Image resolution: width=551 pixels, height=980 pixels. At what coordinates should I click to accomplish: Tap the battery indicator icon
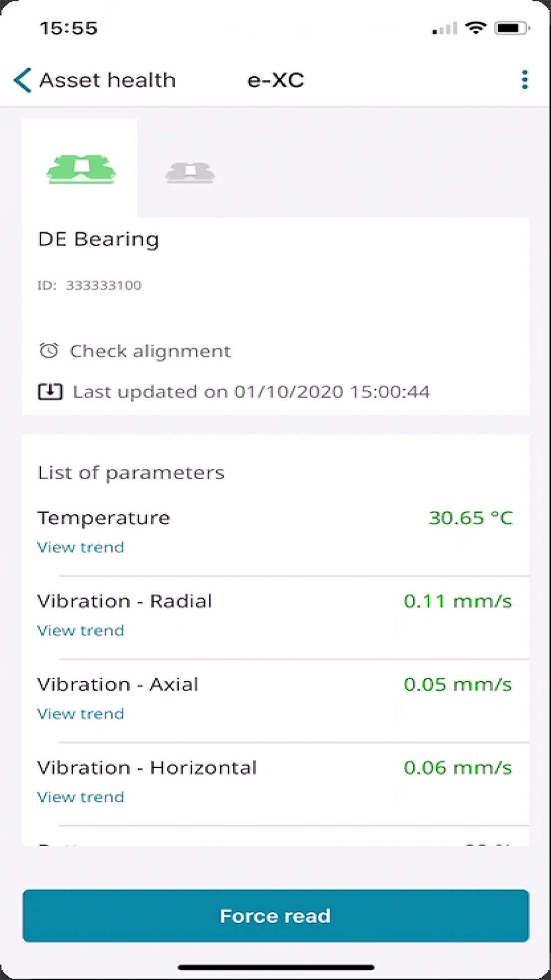pos(512,28)
